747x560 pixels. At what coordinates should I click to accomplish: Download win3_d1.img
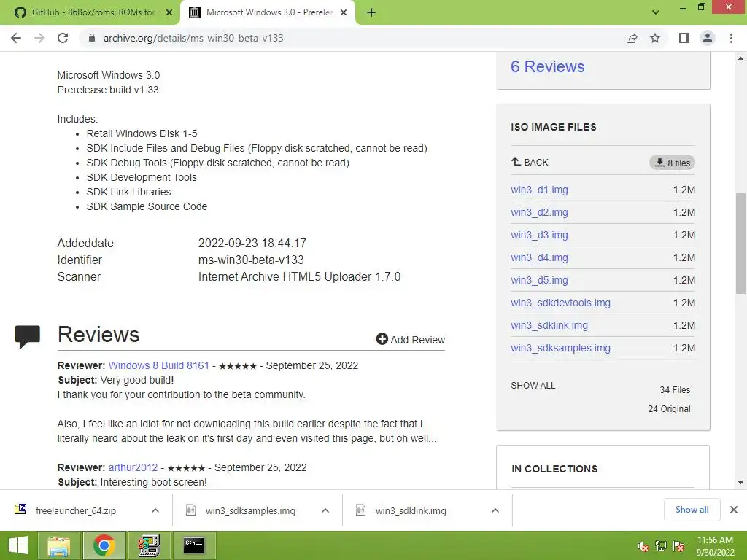point(539,190)
